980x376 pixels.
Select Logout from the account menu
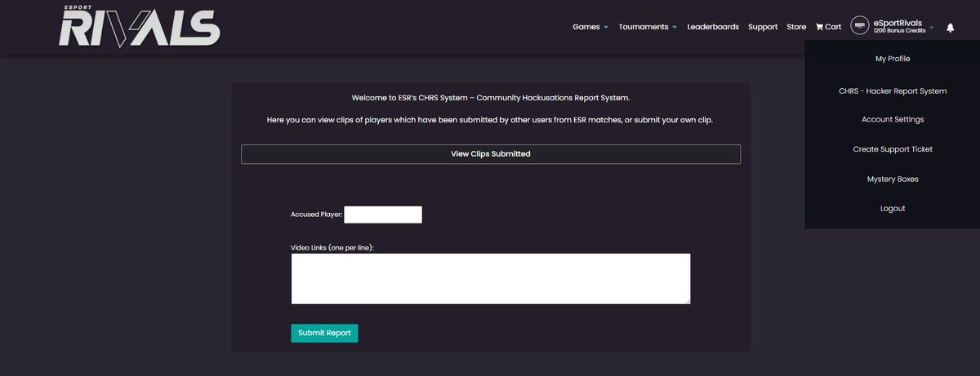893,209
